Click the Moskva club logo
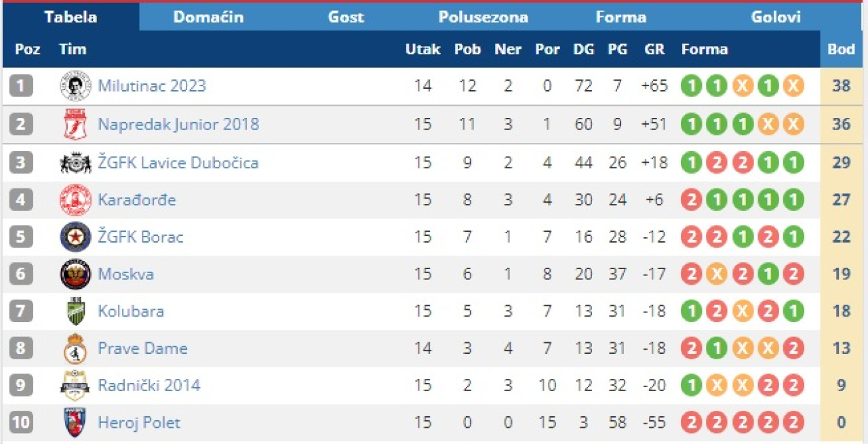 coord(75,275)
